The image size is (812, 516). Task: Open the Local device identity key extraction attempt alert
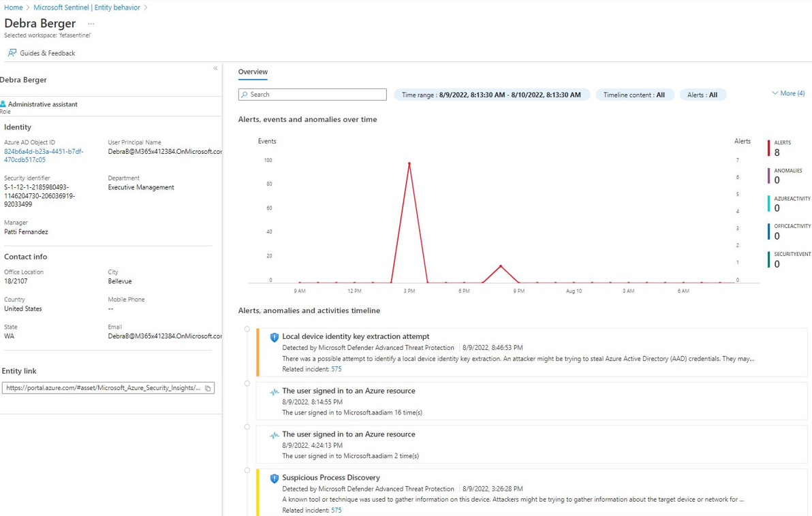pos(356,336)
